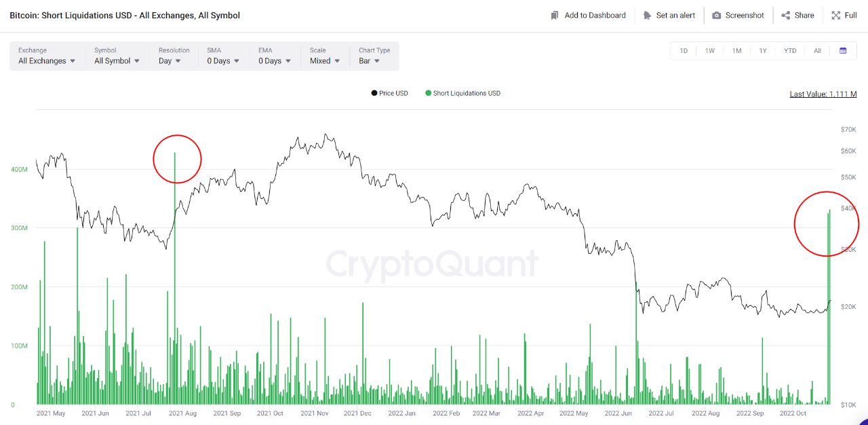This screenshot has width=868, height=425.
Task: Click the chart title Bitcoin: Short Liquidations USD
Action: (123, 15)
